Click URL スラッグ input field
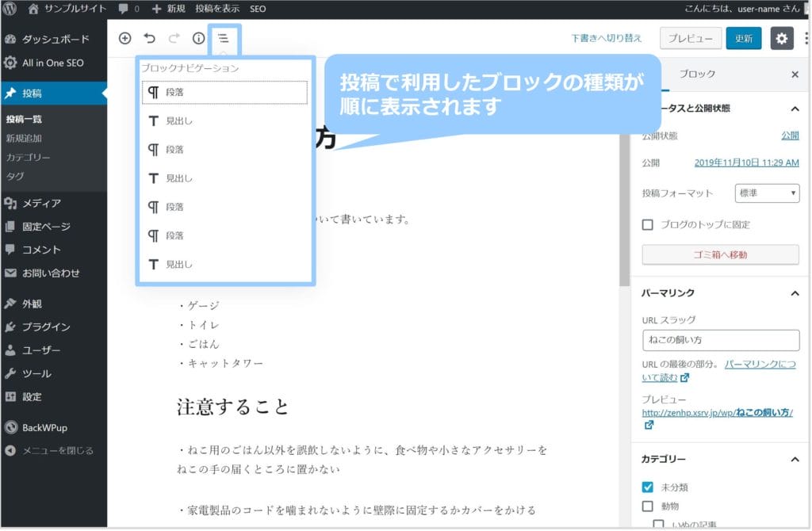 click(720, 340)
